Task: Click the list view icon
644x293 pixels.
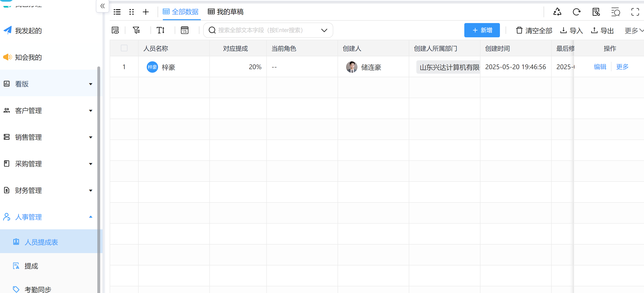Action: coord(117,12)
